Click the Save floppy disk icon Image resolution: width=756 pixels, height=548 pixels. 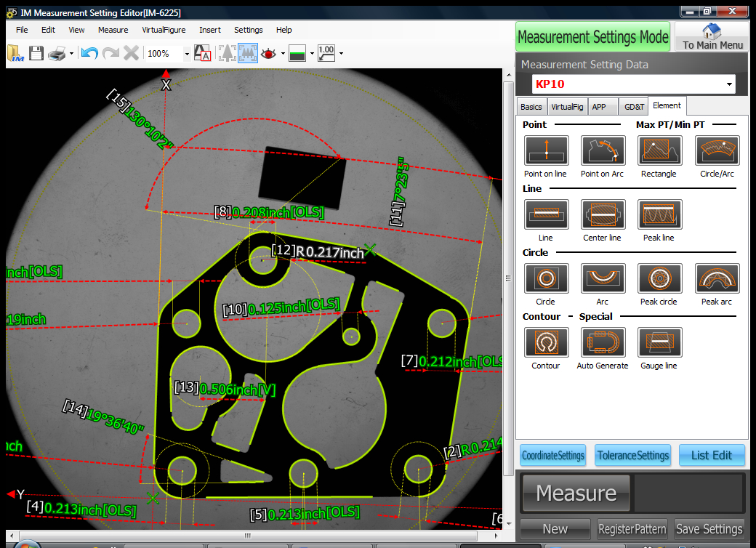[36, 53]
